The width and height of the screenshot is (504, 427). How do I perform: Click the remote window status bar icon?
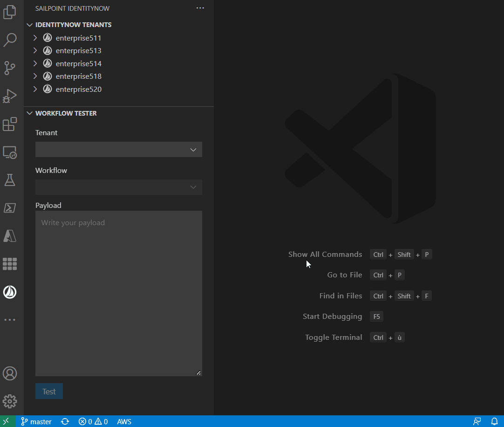click(x=6, y=421)
